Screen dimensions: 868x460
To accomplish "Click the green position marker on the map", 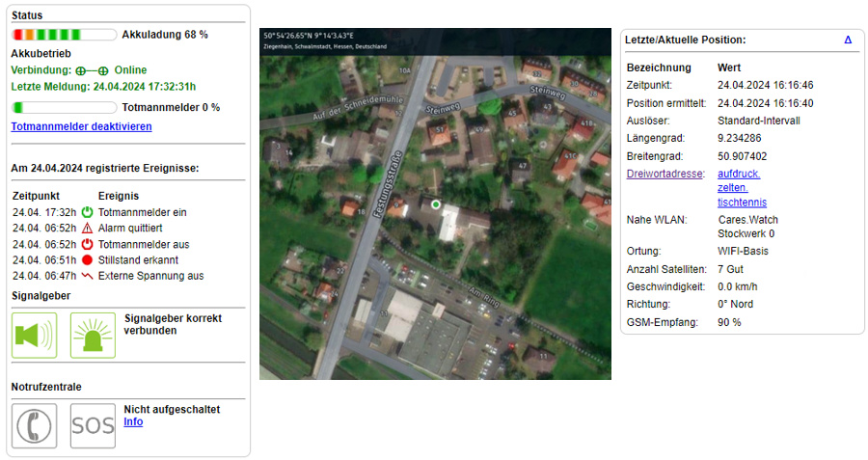I will click(x=435, y=204).
